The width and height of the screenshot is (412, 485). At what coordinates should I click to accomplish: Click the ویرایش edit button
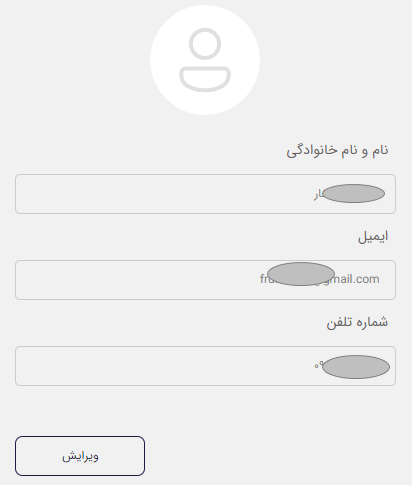[80, 456]
